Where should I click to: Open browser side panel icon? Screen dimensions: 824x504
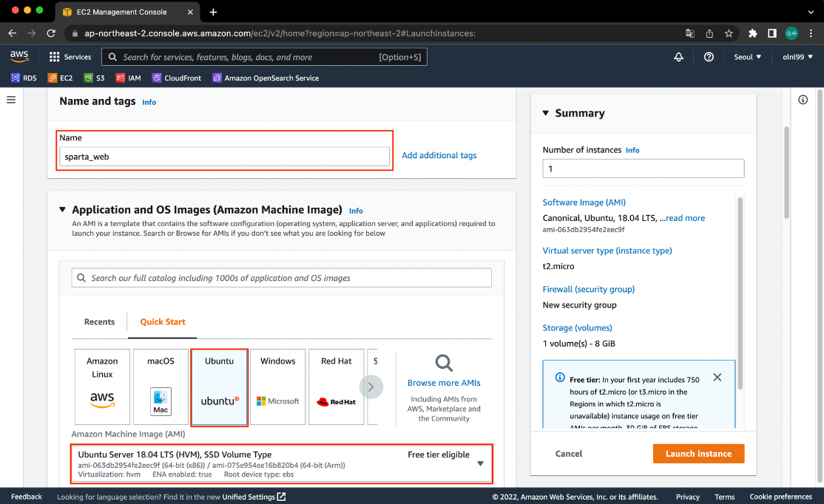point(772,33)
